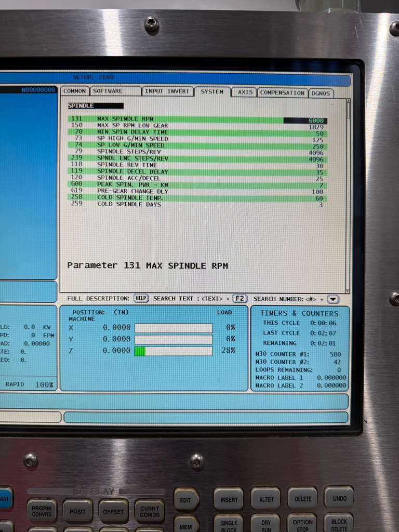Click the down arrow search number icon
The image size is (399, 532).
(333, 299)
